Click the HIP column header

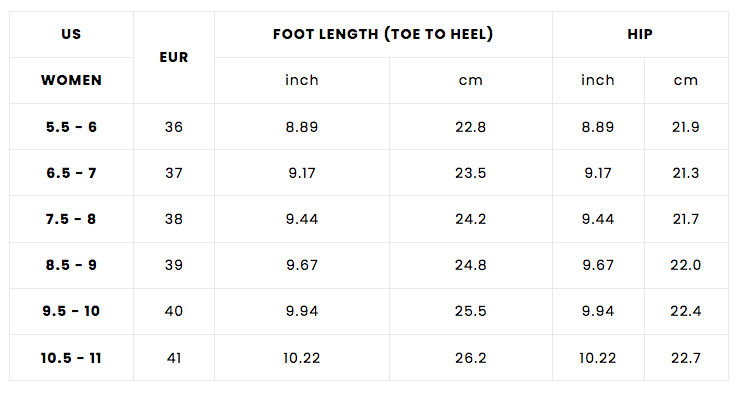(640, 34)
